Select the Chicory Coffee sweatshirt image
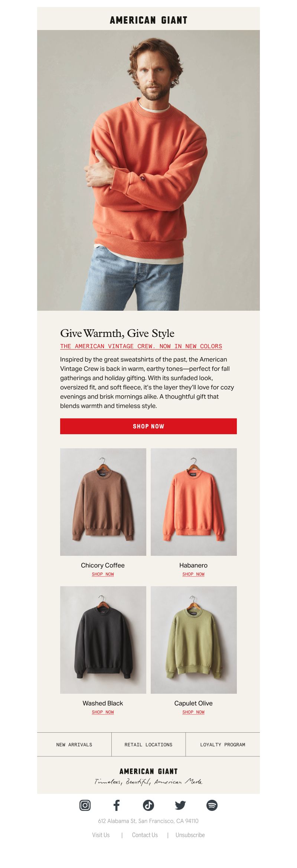The width and height of the screenshot is (297, 868). pos(103,502)
